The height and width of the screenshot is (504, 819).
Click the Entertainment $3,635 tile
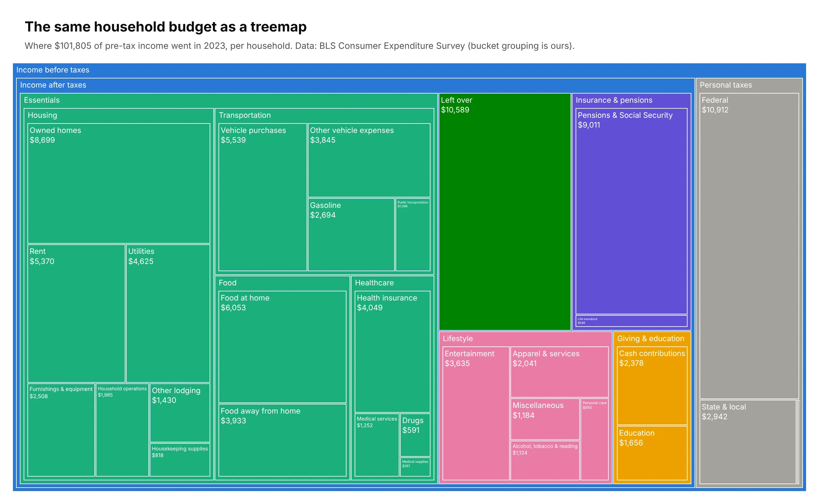[476, 413]
